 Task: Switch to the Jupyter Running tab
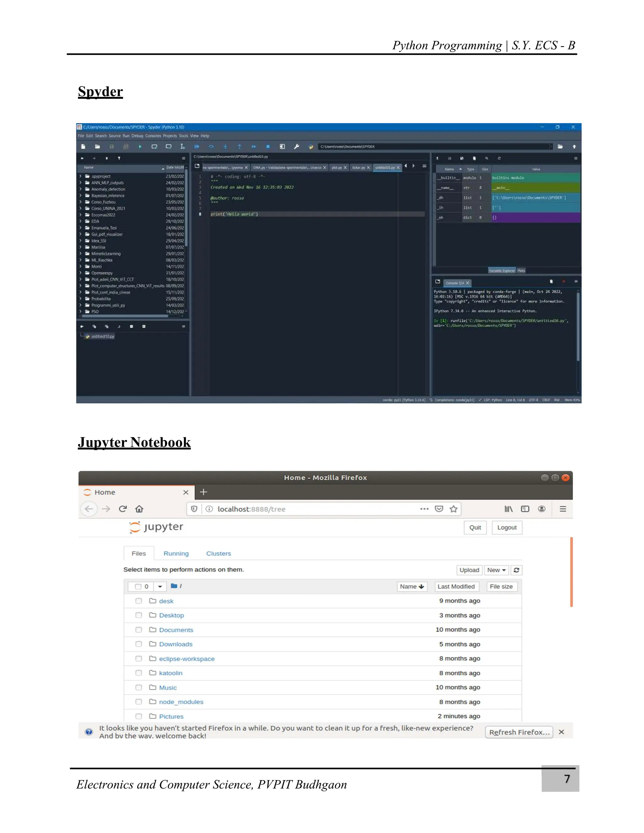(176, 554)
